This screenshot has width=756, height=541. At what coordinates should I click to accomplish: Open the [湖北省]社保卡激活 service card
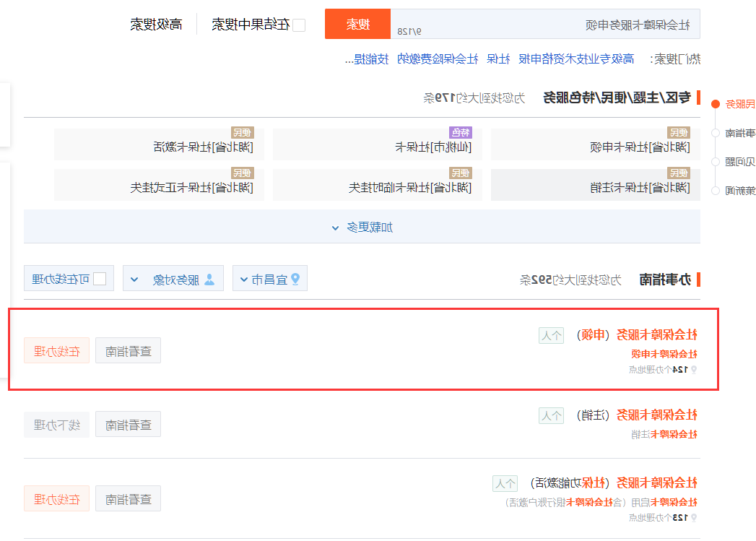tap(159, 144)
